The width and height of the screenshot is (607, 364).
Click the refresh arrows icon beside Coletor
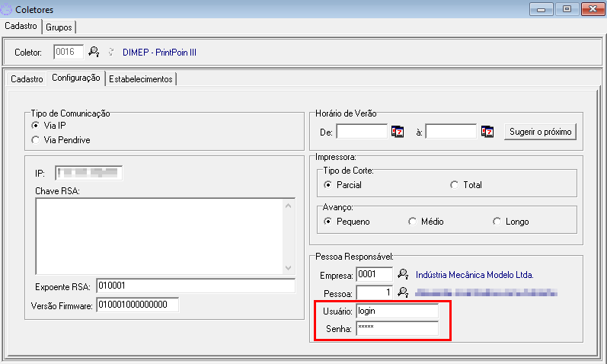(111, 53)
